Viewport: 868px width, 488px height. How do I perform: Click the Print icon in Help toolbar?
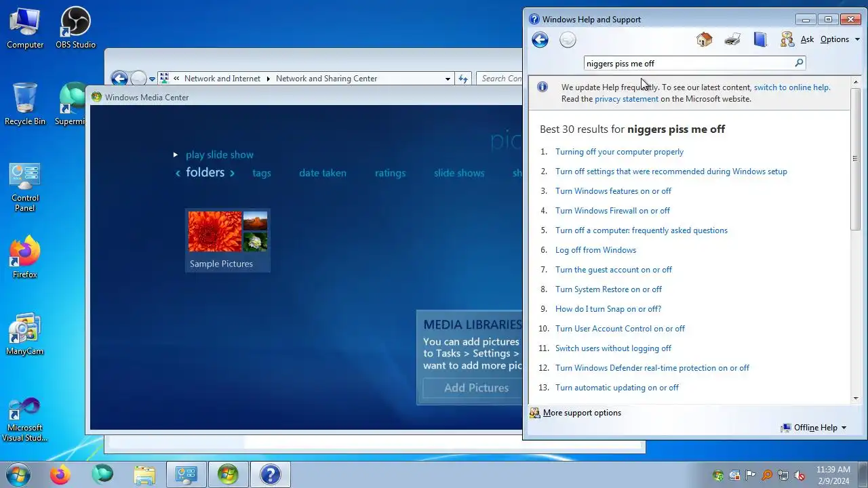pyautogui.click(x=732, y=39)
